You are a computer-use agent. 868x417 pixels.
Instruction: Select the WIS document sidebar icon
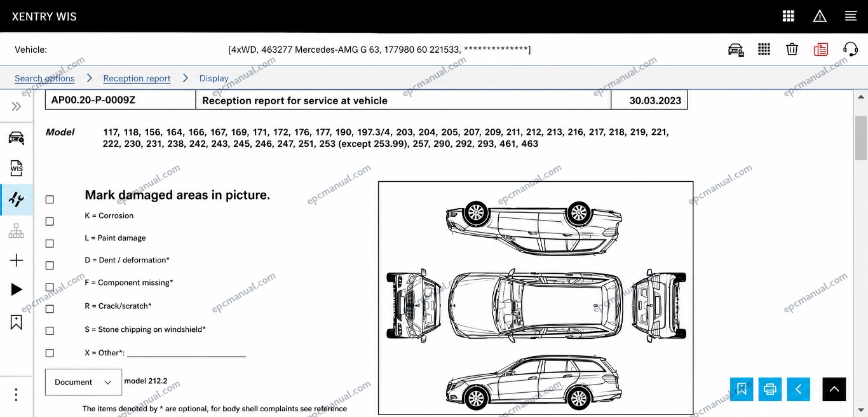click(17, 168)
